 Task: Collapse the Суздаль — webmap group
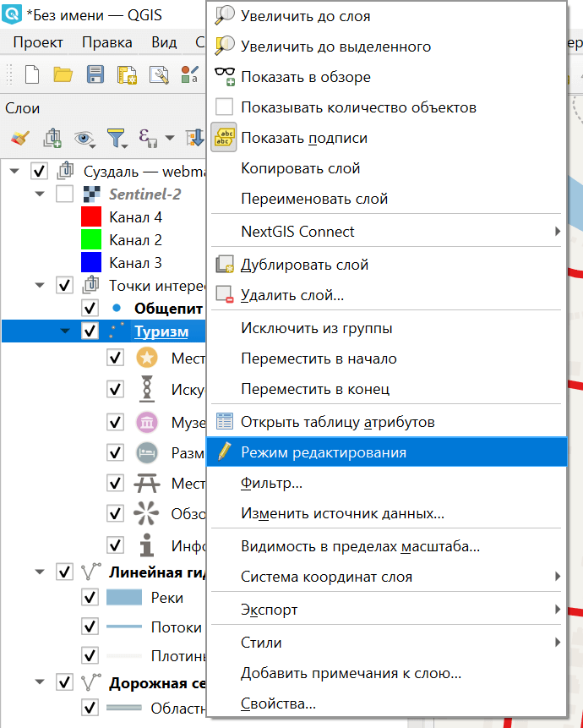(x=14, y=171)
